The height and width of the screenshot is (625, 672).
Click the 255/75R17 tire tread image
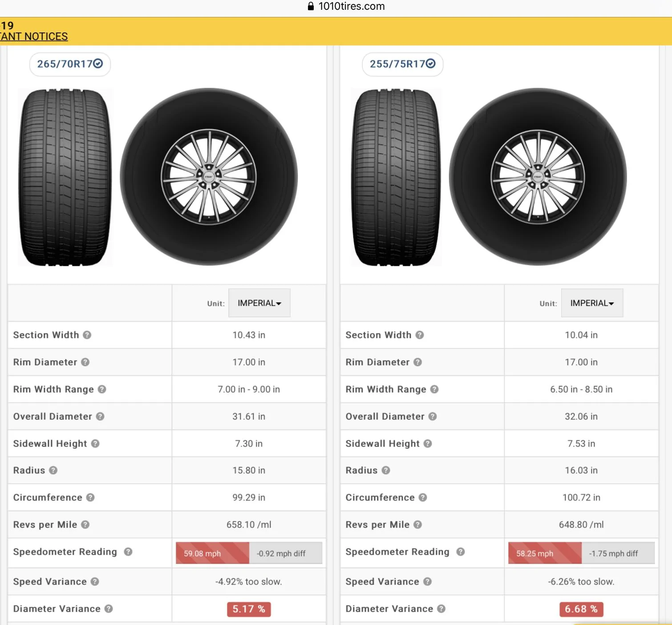(x=397, y=178)
